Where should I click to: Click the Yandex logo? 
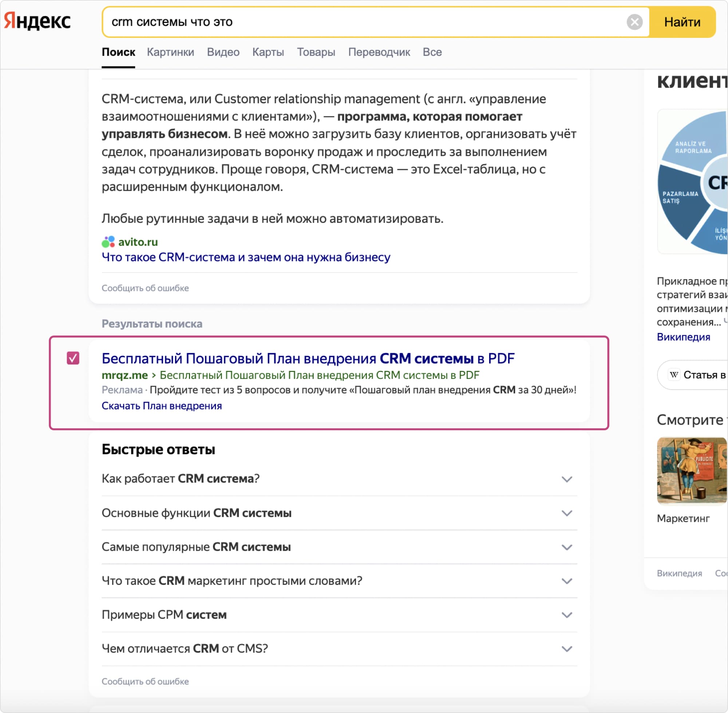[x=37, y=21]
